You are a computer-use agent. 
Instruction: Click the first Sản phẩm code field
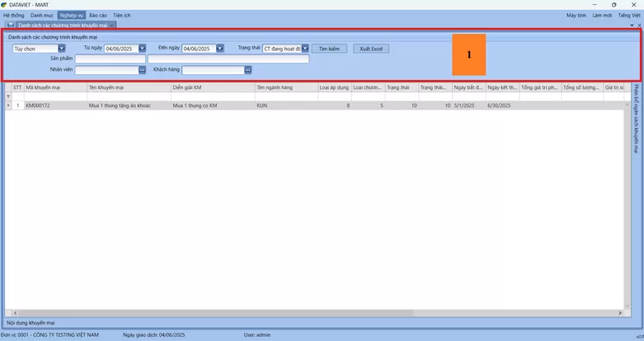tap(110, 59)
